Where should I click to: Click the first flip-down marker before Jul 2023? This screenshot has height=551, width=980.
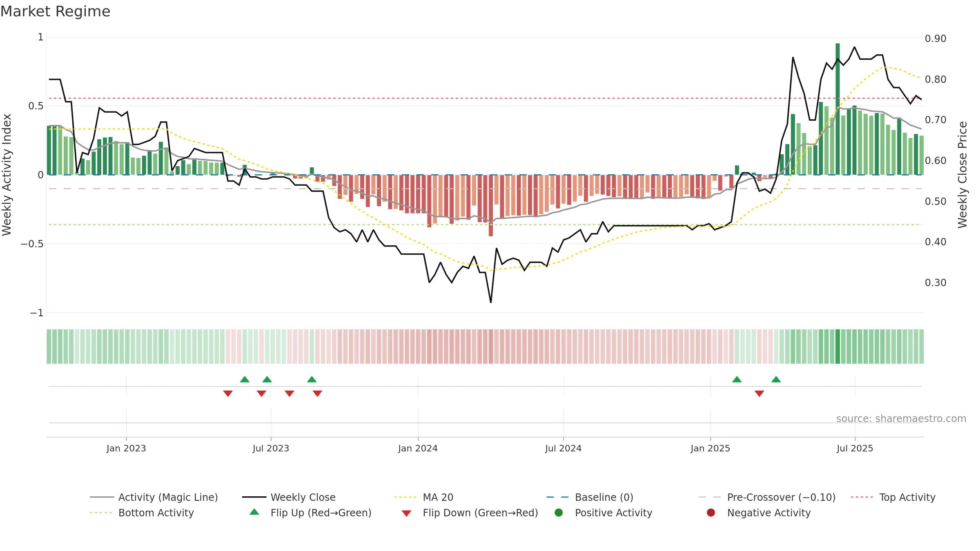coord(228,393)
